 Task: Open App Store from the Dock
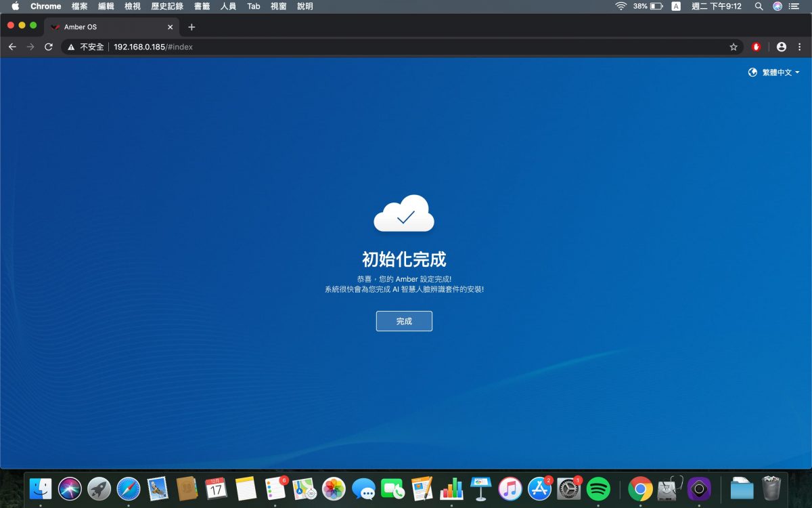pyautogui.click(x=539, y=488)
